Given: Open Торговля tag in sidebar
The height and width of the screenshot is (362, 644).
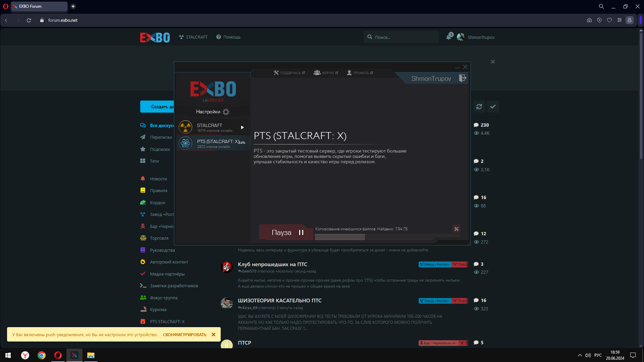Looking at the screenshot, I should (155, 238).
